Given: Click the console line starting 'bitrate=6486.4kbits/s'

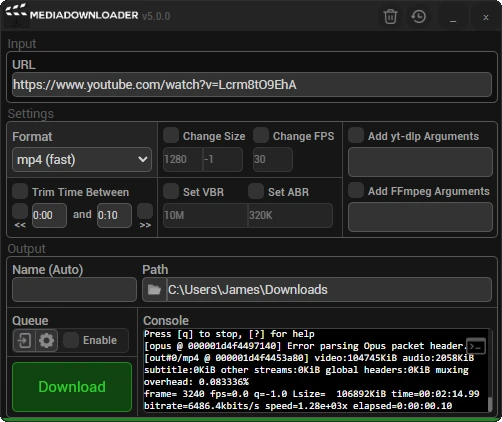Looking at the screenshot, I should click(298, 406).
